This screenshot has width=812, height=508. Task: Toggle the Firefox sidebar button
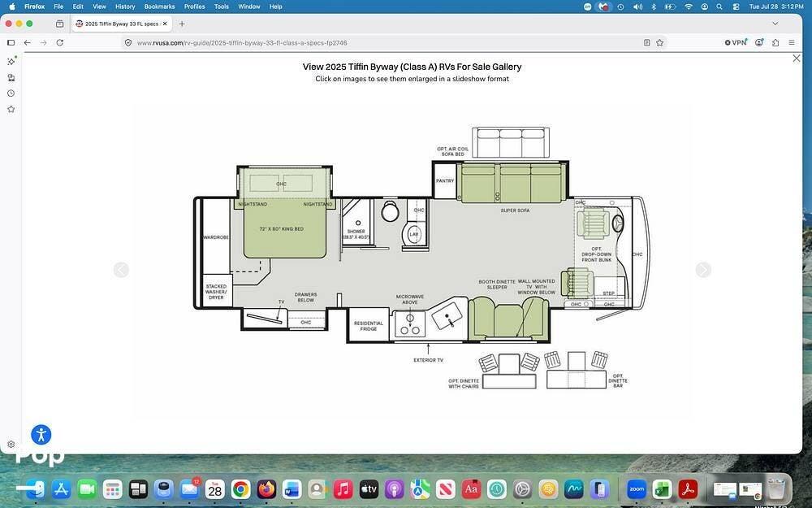click(11, 42)
